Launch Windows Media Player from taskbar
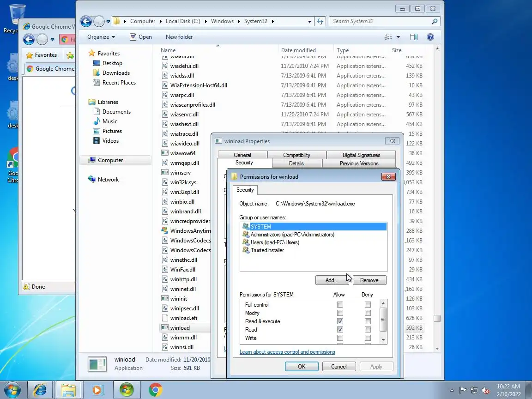This screenshot has width=532, height=399. tap(97, 390)
